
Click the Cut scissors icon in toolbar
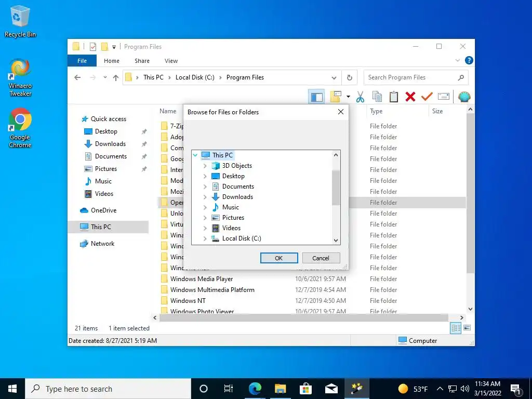click(360, 97)
